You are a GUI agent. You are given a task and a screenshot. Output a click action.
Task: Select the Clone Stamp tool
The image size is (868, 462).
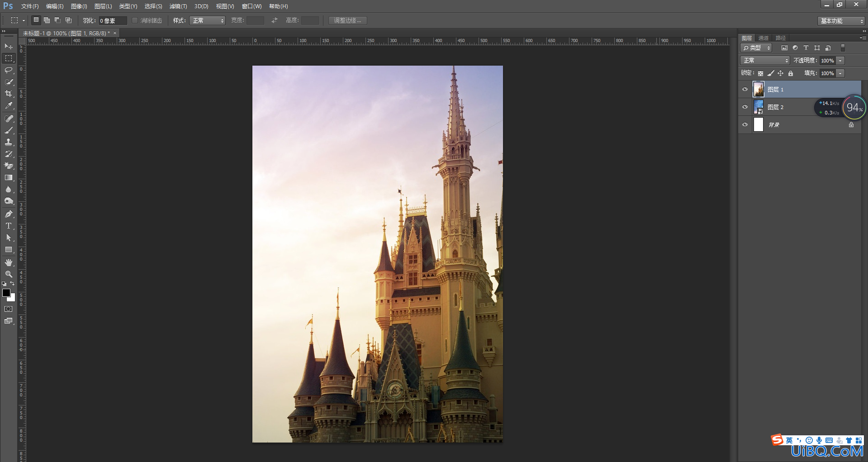click(9, 142)
